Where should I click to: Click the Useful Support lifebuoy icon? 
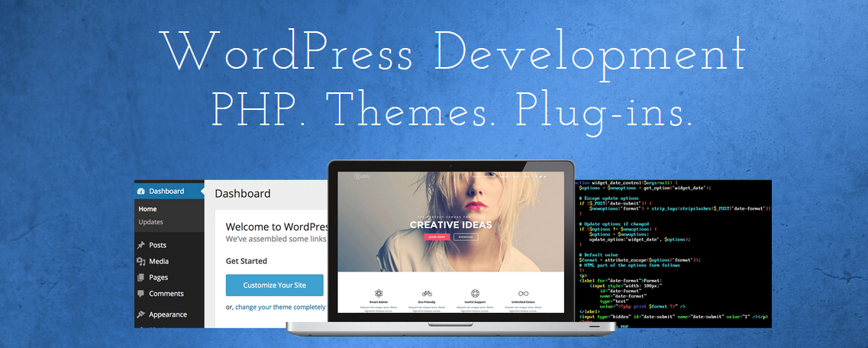pos(475,293)
